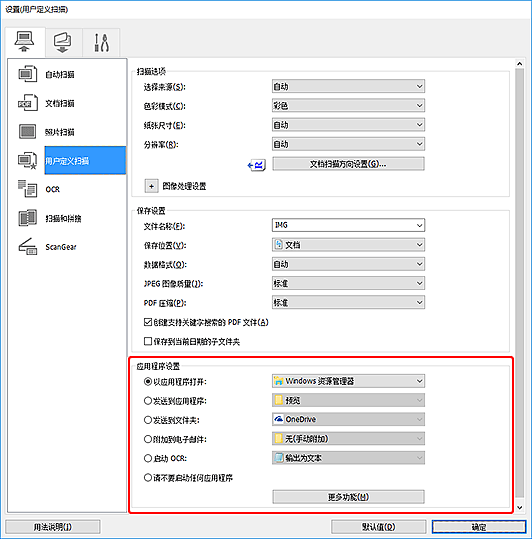Viewport: 532px width, 539px height.
Task: Select ScanGear label in the list
Action: 61,247
